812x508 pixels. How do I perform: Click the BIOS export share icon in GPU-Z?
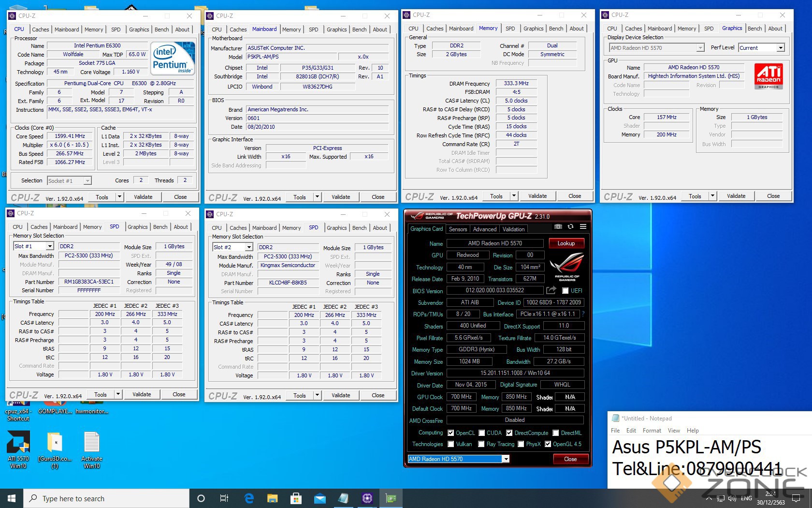(551, 290)
